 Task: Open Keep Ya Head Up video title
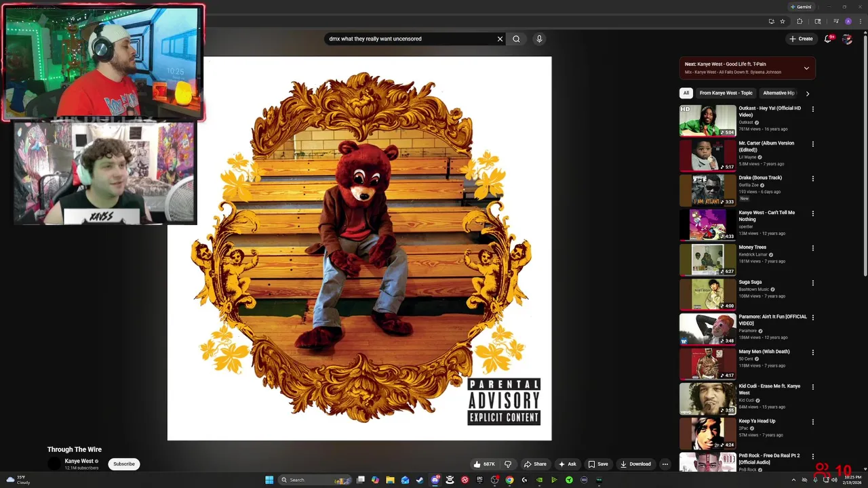(x=757, y=421)
